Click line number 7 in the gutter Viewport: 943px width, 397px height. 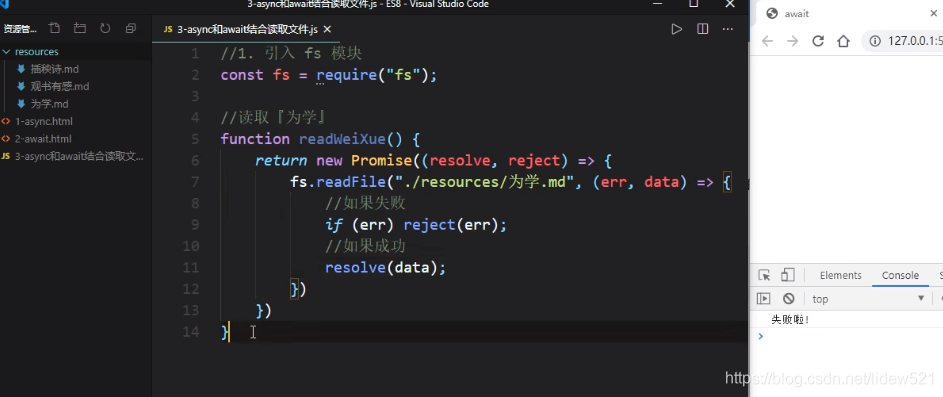[x=194, y=182]
